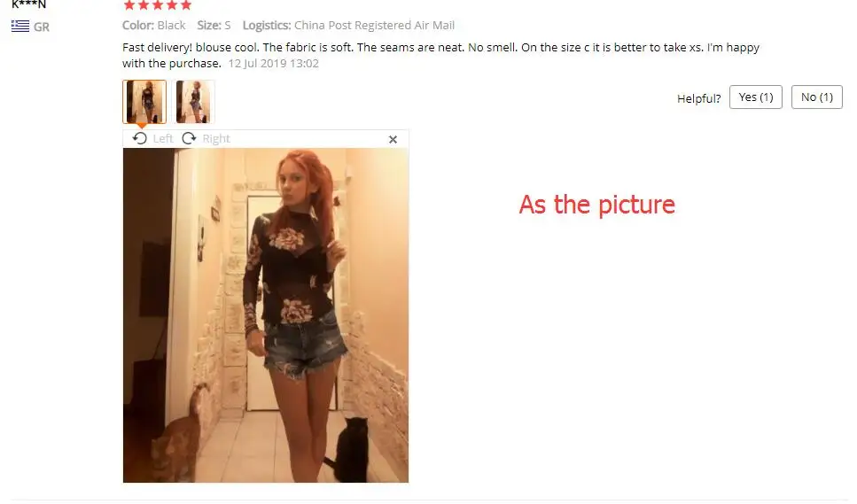This screenshot has width=857, height=504.
Task: Click the rotate left arrow icon
Action: click(139, 139)
